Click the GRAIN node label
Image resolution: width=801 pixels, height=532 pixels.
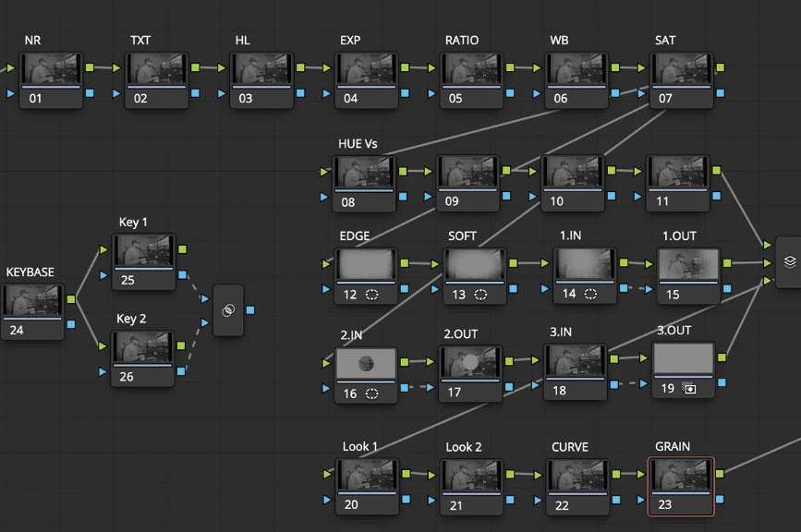[673, 447]
